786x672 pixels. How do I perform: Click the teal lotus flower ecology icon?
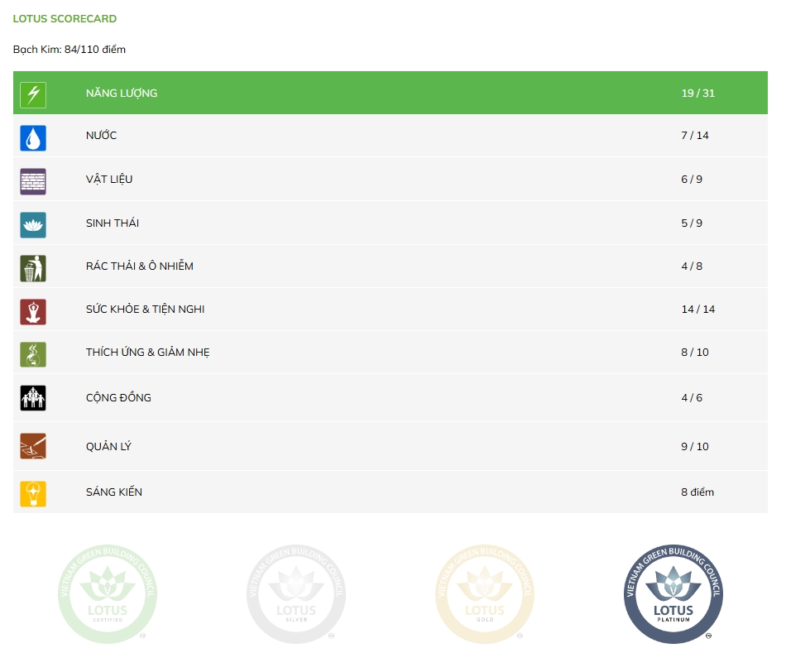[33, 224]
